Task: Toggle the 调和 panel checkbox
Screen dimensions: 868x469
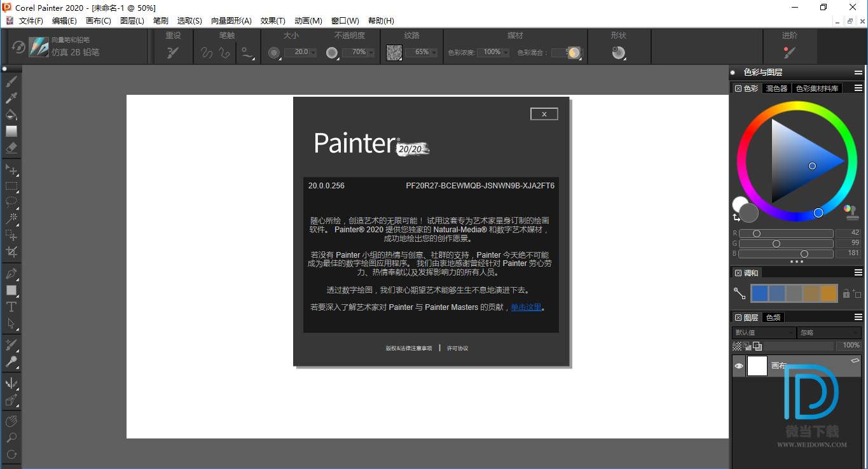Action: click(x=738, y=273)
